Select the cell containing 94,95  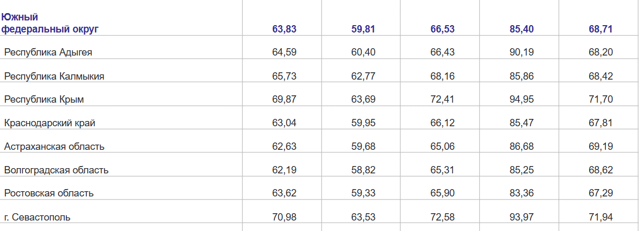click(522, 100)
